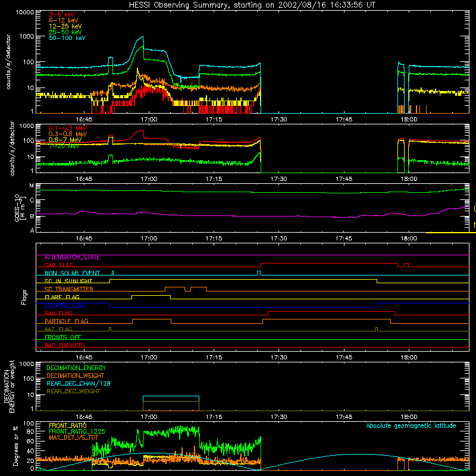Click the 10000 y-axis label in top plot

(25, 12)
